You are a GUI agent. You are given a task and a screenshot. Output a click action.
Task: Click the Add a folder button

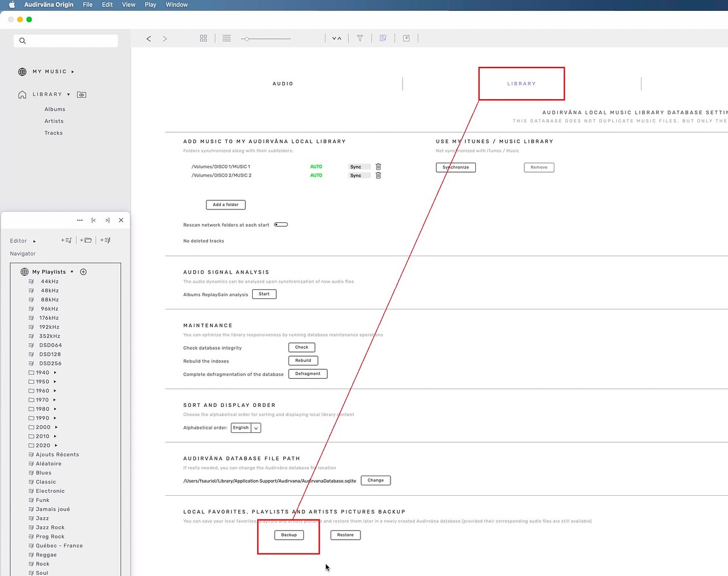226,205
